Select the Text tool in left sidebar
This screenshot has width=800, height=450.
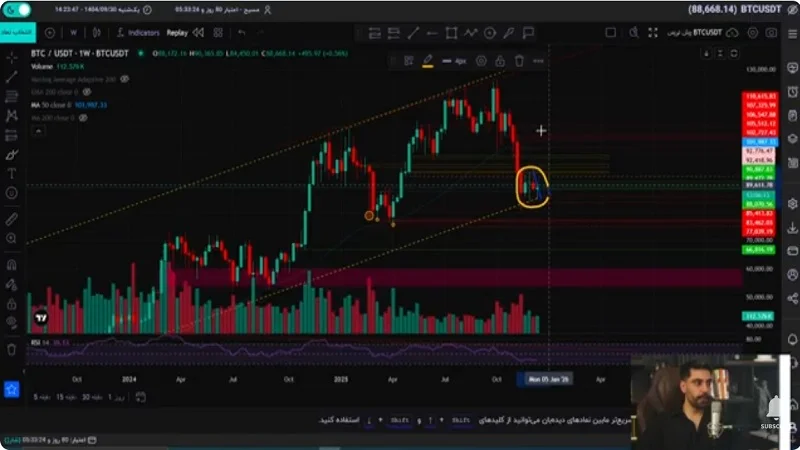(11, 173)
